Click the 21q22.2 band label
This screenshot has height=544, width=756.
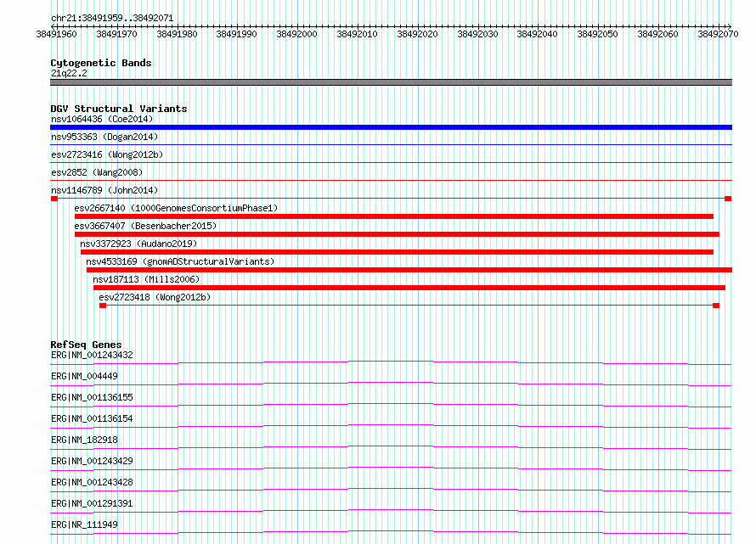pyautogui.click(x=69, y=73)
